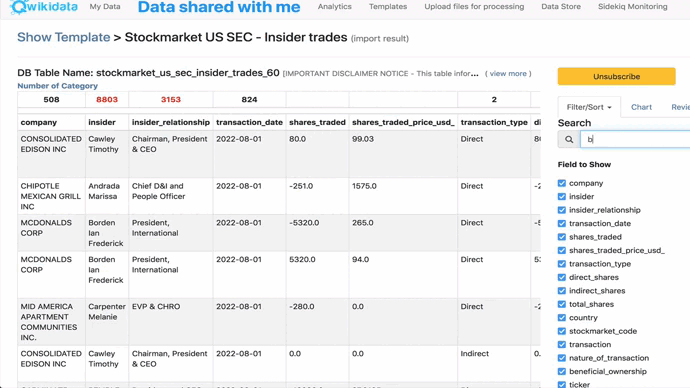Screen dimensions: 690x388
Task: Select CHIPOTLE MEXICAN GRILL INC cell
Action: click(51, 196)
